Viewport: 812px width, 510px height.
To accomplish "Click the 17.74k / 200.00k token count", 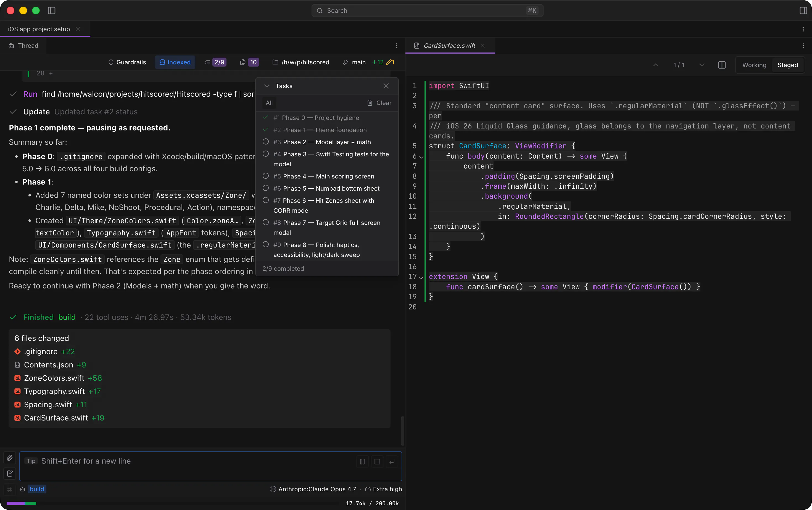I will (x=372, y=503).
